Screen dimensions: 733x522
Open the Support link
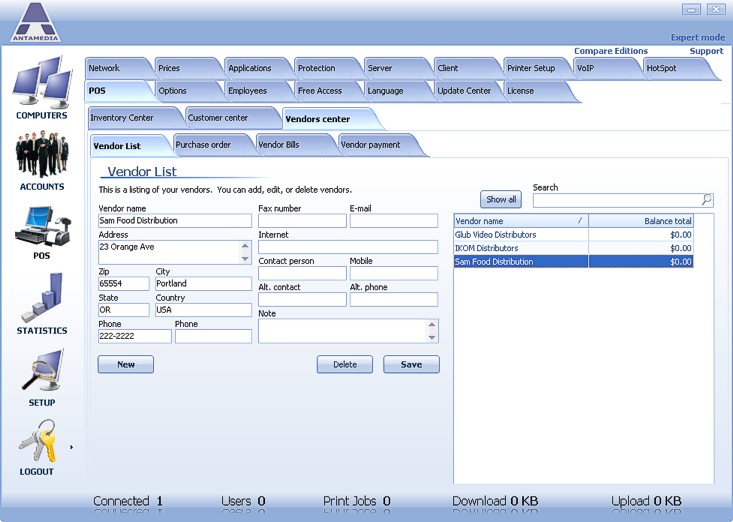pos(706,51)
